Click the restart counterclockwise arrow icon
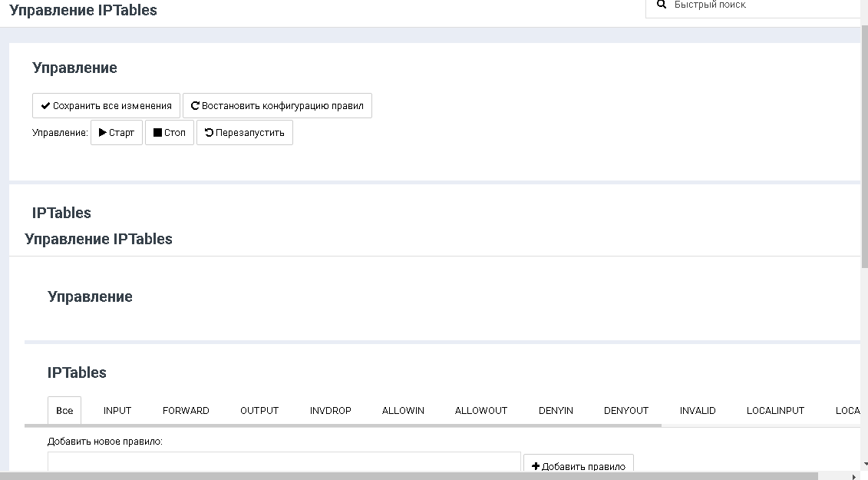The width and height of the screenshot is (868, 480). pos(209,133)
